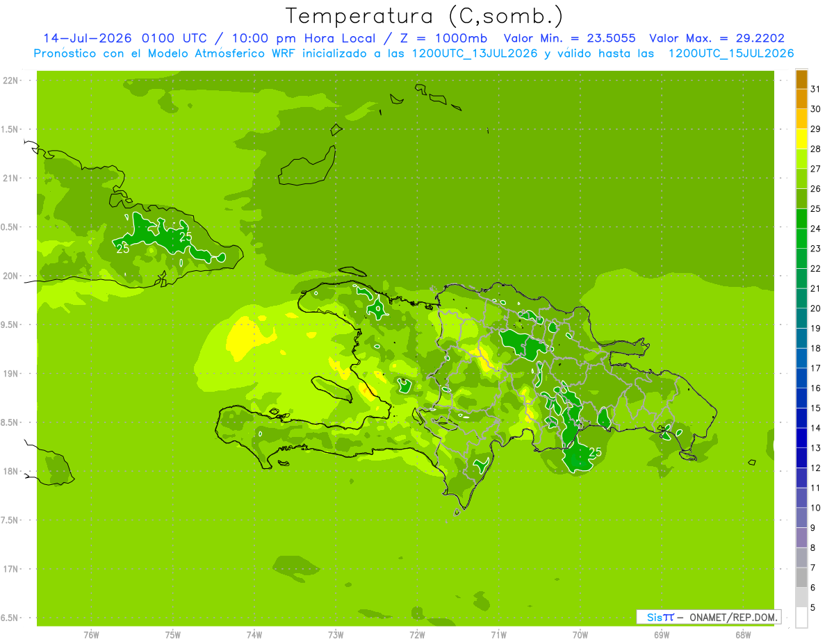
Task: Click the purple legend swatch between 8 and 9
Action: point(801,538)
